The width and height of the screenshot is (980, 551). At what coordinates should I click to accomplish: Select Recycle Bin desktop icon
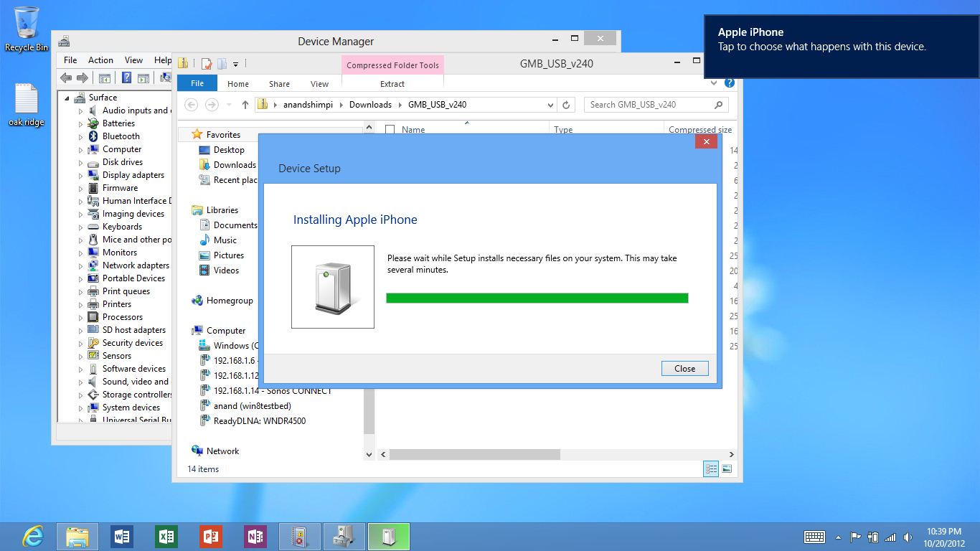point(27,29)
